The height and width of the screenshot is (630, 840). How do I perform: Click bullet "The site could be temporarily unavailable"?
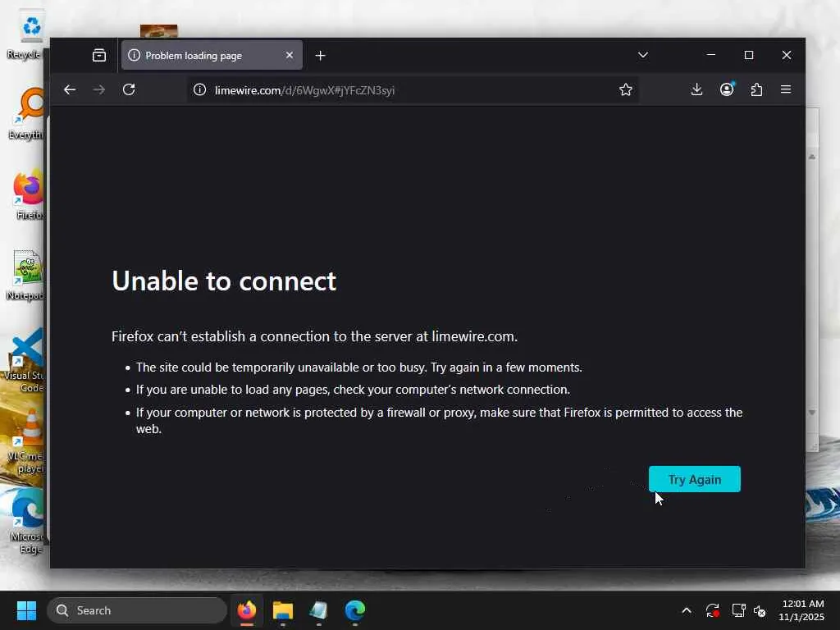359,367
